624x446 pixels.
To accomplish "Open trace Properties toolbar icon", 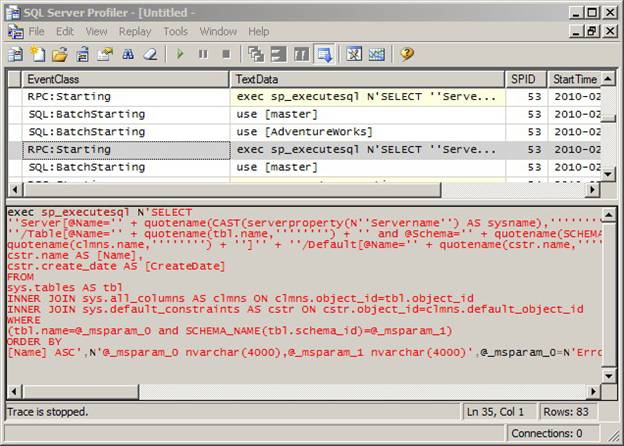I will pos(105,54).
